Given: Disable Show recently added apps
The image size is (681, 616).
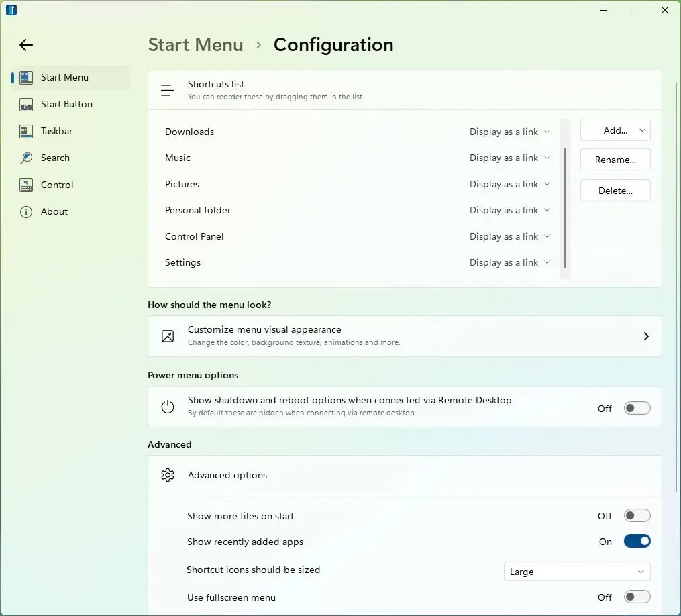Looking at the screenshot, I should pyautogui.click(x=636, y=541).
